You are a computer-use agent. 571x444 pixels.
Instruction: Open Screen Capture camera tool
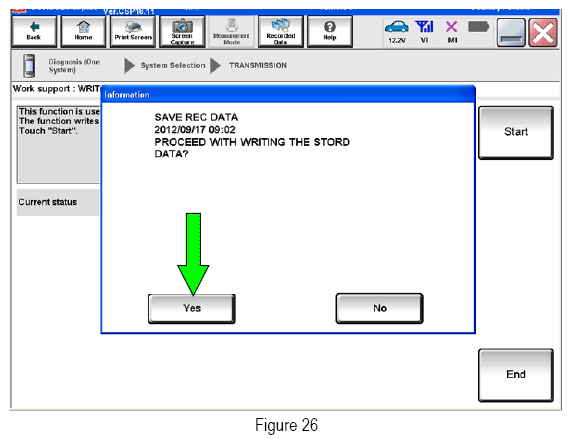(x=182, y=32)
